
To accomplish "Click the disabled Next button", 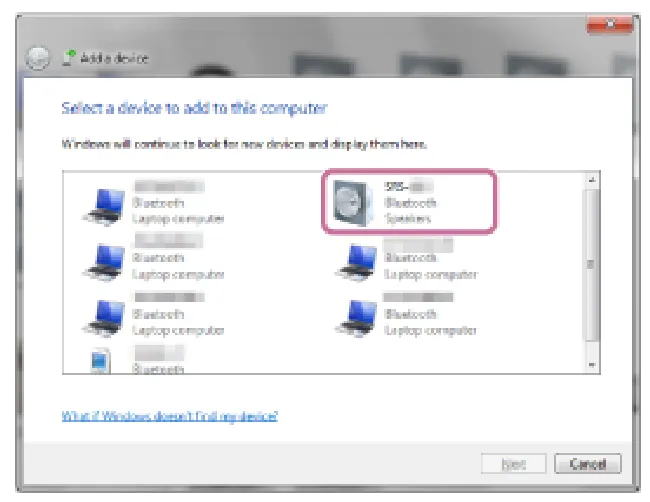I will tap(513, 463).
